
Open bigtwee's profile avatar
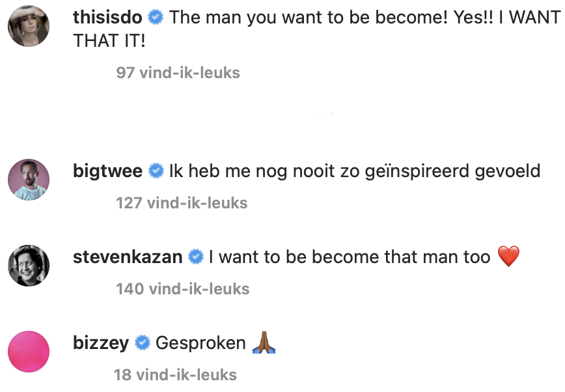[x=29, y=180]
